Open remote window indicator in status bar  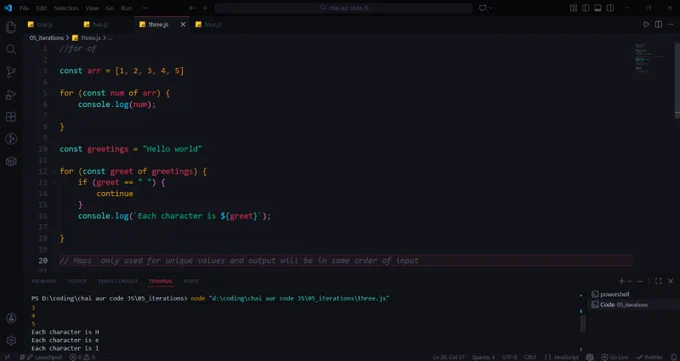click(x=7, y=357)
